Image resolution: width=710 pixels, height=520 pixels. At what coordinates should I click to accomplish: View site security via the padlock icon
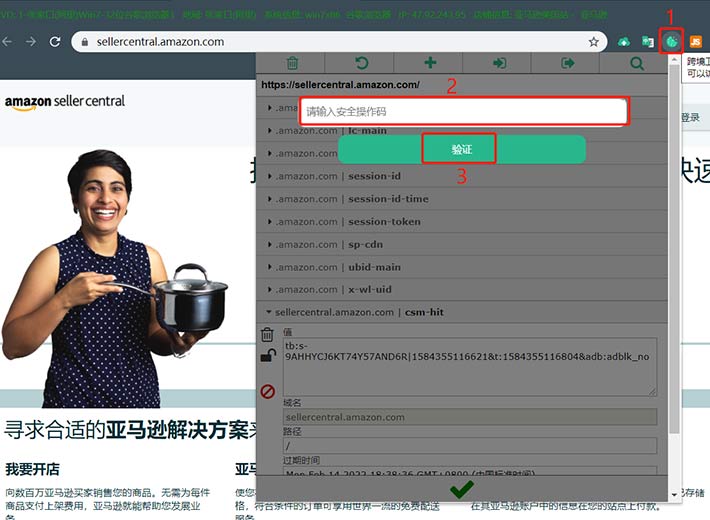click(x=84, y=42)
